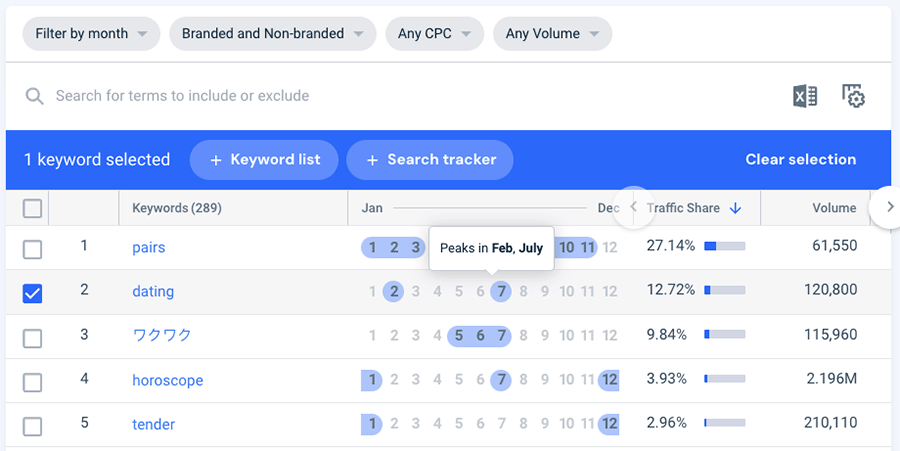The height and width of the screenshot is (451, 900).
Task: Sort by the Volume column header
Action: [x=834, y=208]
